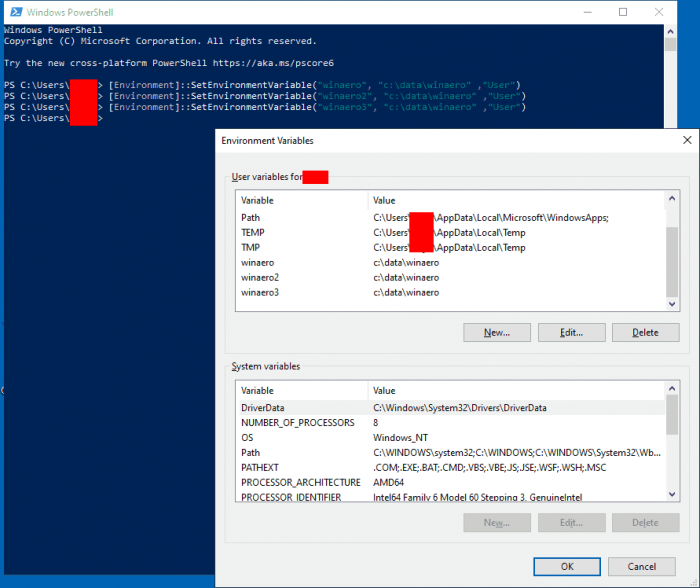Cancel the Environment Variables dialog
The width and height of the screenshot is (700, 588).
645,566
